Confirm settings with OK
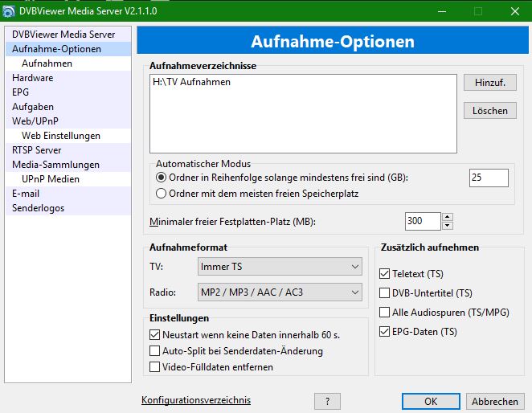Image resolution: width=532 pixels, height=413 pixels. click(431, 402)
